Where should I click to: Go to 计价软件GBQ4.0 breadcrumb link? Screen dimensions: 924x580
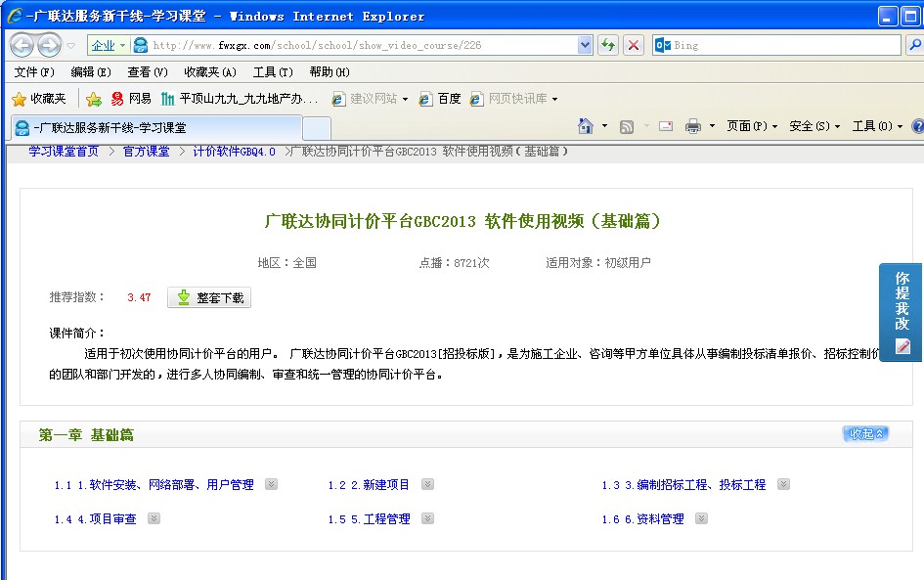coord(234,152)
